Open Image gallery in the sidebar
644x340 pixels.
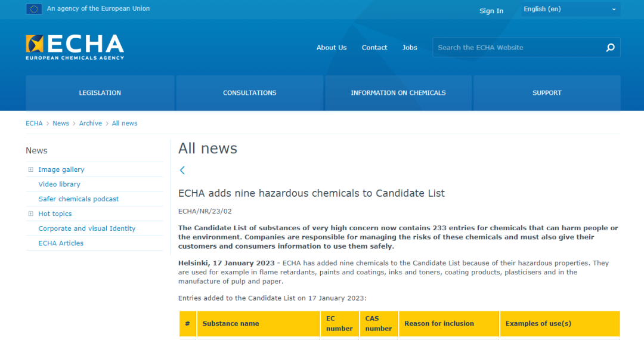(x=61, y=169)
